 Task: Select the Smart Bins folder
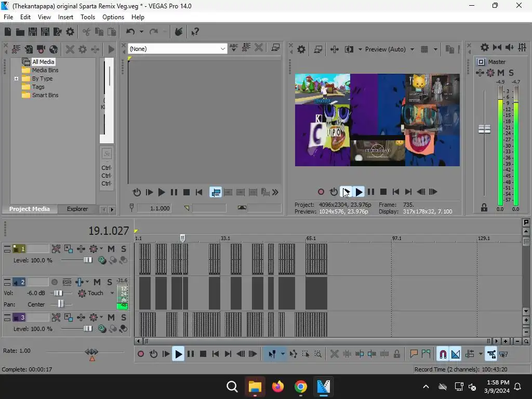coord(45,96)
